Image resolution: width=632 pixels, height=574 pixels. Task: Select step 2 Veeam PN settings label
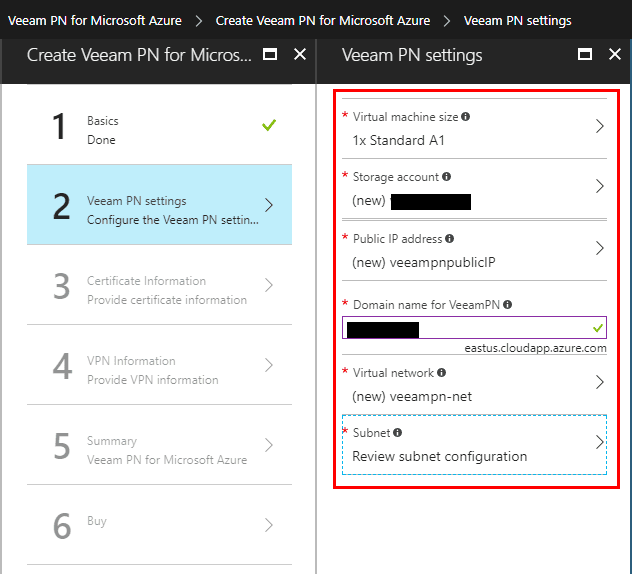click(x=137, y=201)
